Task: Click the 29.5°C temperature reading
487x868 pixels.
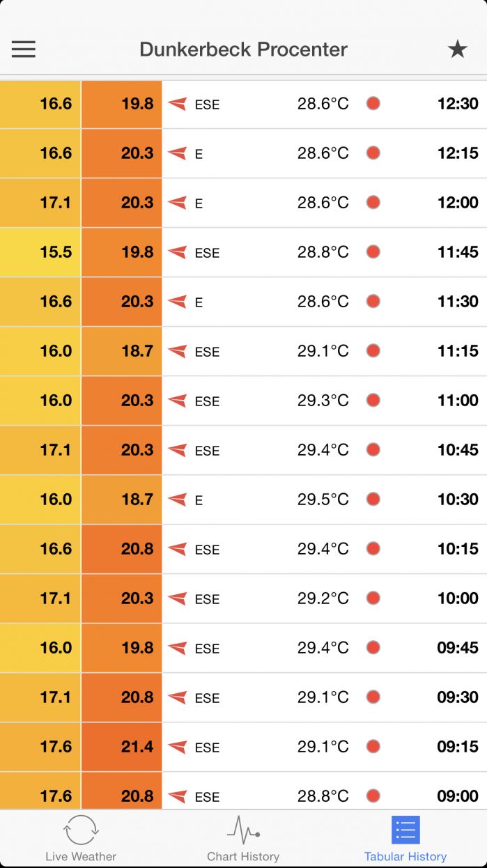Action: (x=323, y=499)
